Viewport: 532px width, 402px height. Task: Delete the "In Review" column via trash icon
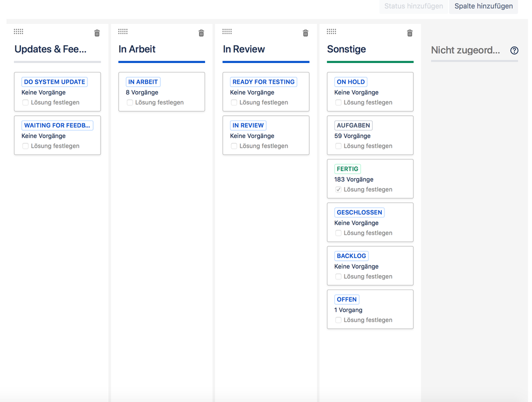[306, 33]
